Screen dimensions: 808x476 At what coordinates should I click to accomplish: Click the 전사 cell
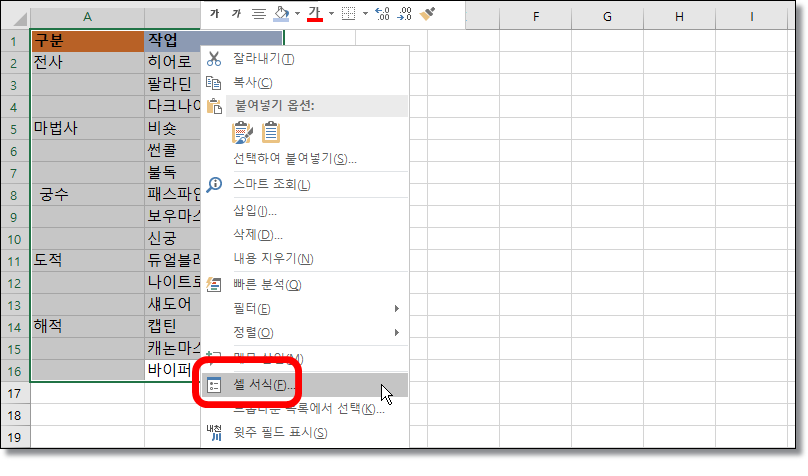(x=88, y=63)
